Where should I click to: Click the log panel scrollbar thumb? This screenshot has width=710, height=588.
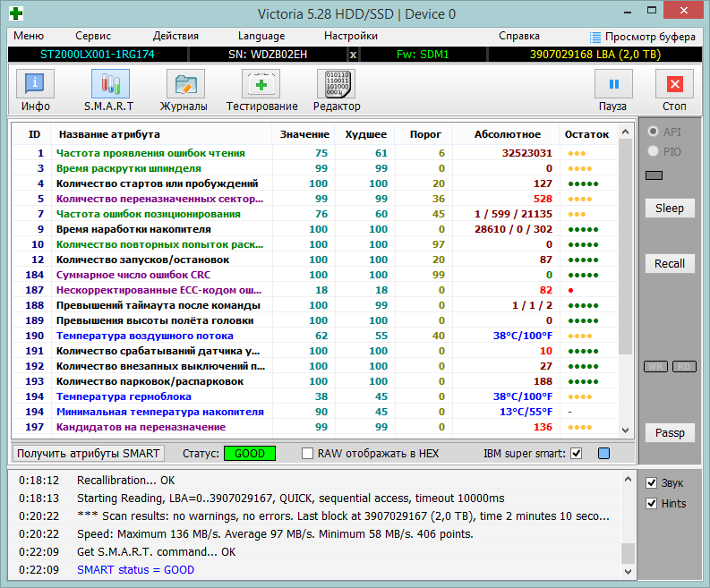click(x=628, y=553)
